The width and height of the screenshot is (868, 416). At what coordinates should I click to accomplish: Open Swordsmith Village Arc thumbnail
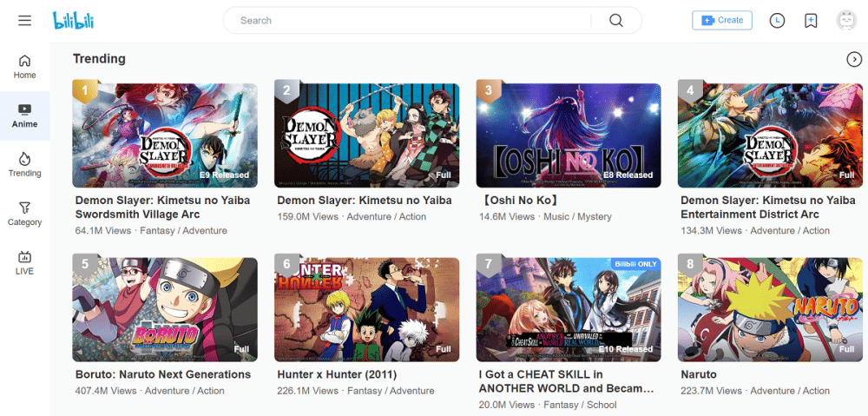coord(165,135)
